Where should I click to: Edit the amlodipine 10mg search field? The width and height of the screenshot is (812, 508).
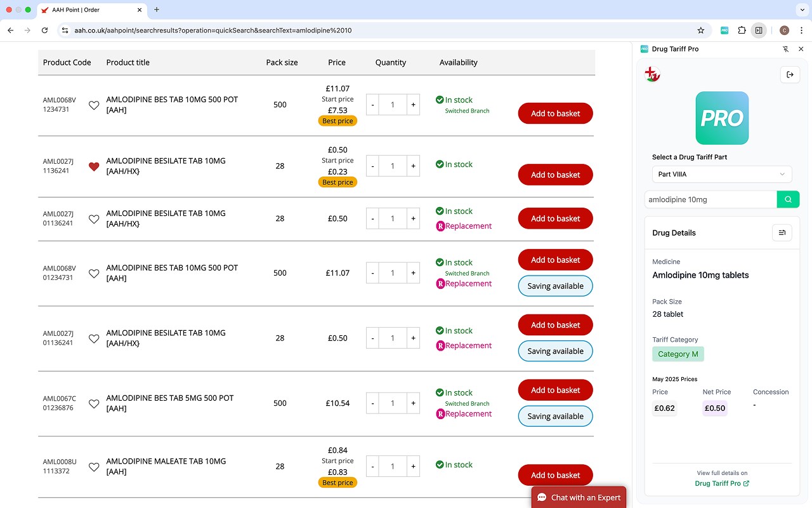click(x=710, y=199)
